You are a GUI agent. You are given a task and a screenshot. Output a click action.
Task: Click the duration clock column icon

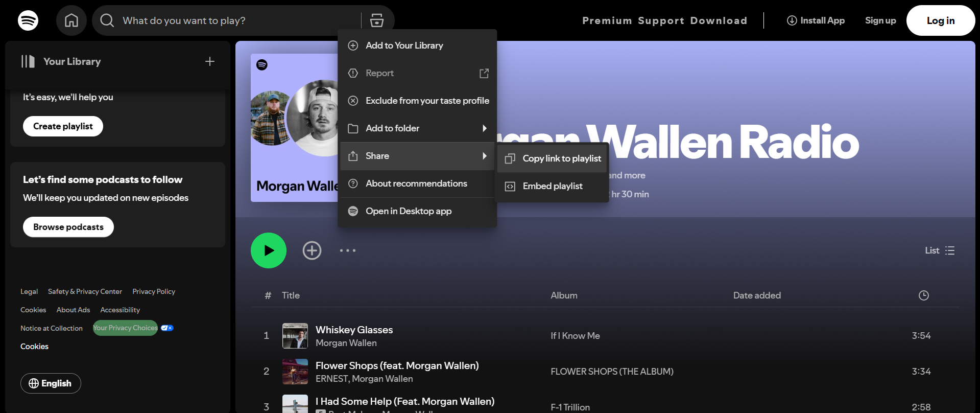pyautogui.click(x=924, y=295)
